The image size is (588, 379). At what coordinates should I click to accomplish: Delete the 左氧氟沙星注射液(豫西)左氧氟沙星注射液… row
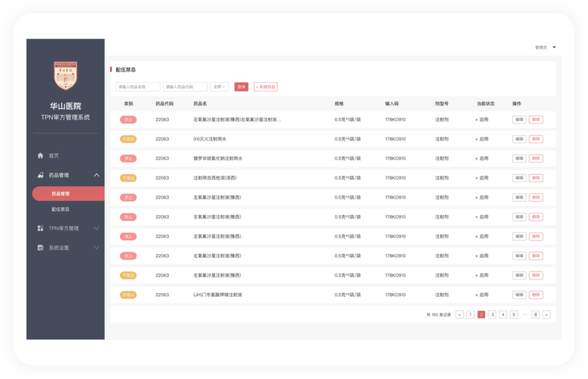536,119
